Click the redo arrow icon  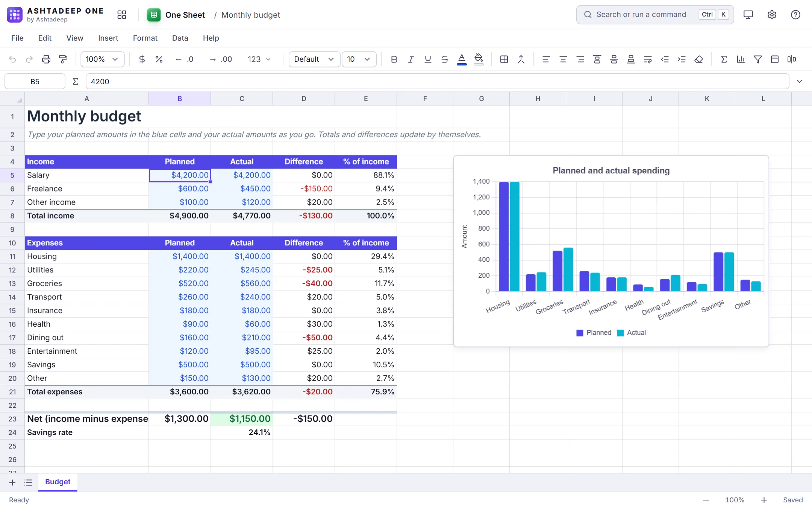29,59
